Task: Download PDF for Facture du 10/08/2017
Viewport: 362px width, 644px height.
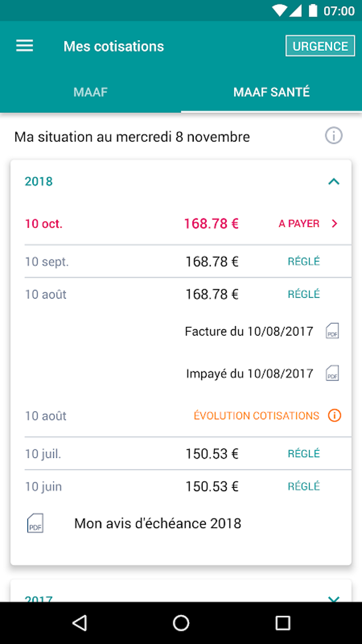Action: (x=332, y=331)
